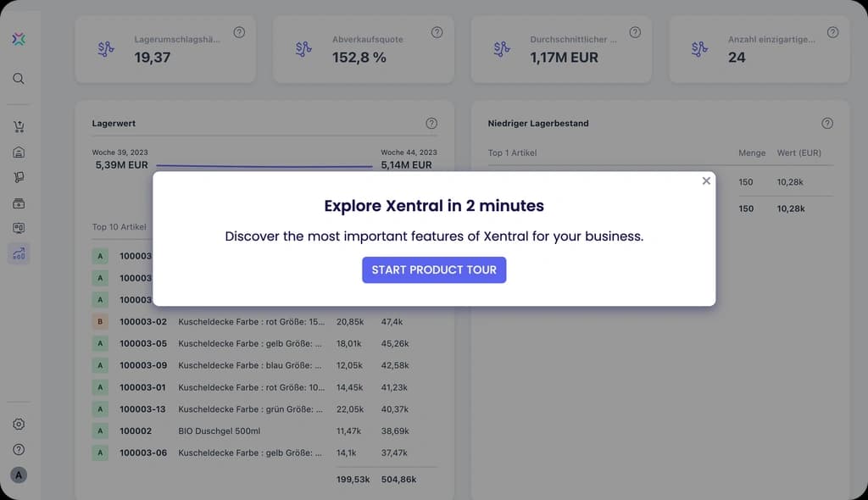The image size is (868, 500).
Task: Click the BIO Duschgel 500ml item name
Action: (x=220, y=431)
